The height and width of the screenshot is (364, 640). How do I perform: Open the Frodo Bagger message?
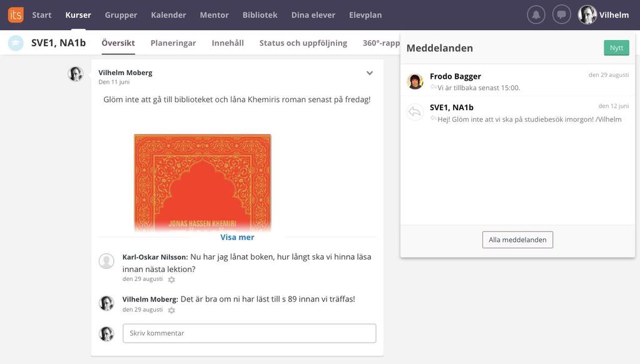pos(517,81)
